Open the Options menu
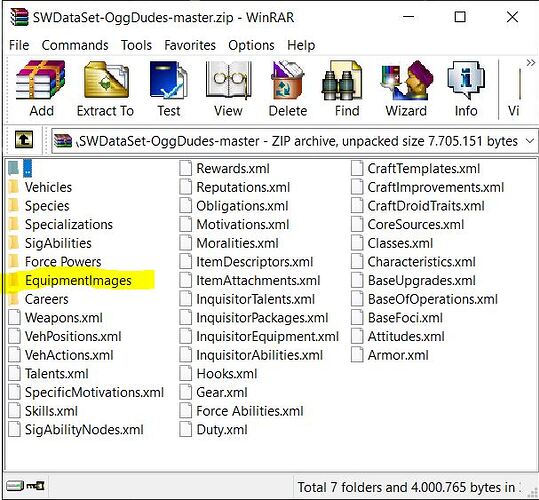 (251, 45)
